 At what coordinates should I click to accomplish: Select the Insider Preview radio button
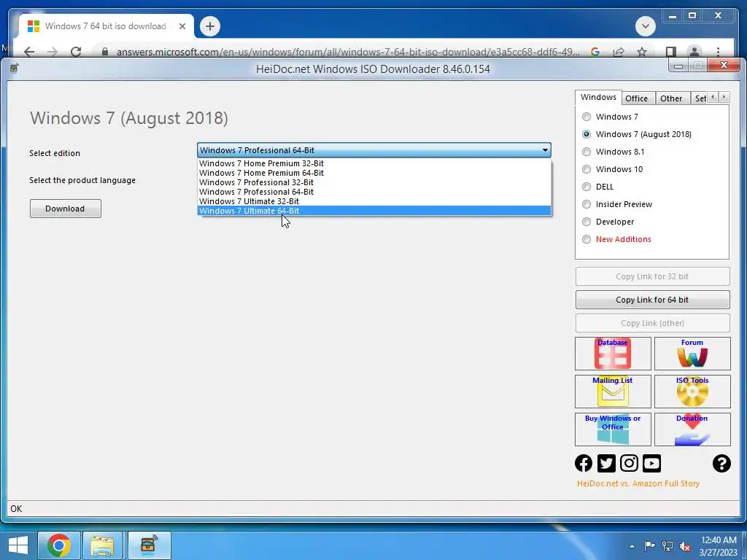point(587,204)
